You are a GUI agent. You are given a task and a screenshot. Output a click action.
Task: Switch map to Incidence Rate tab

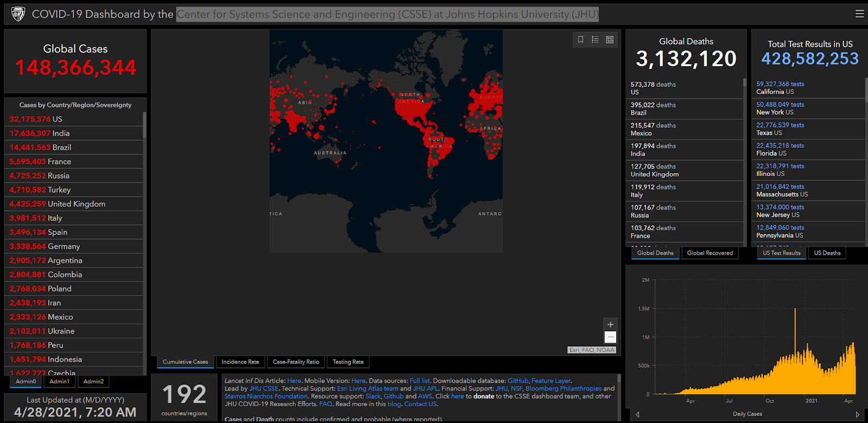click(x=240, y=362)
